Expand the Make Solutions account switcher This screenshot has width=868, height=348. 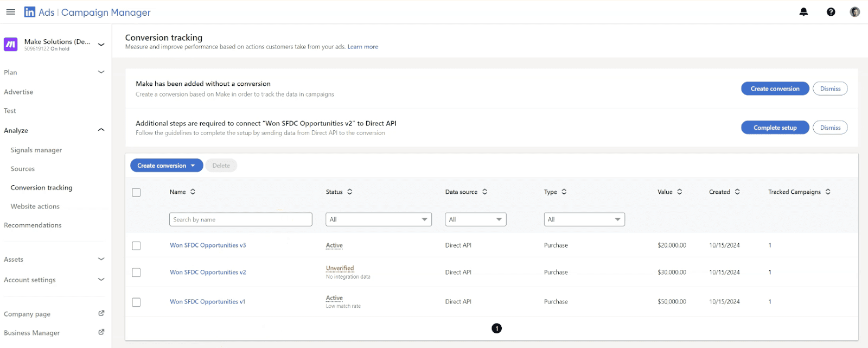pos(101,45)
